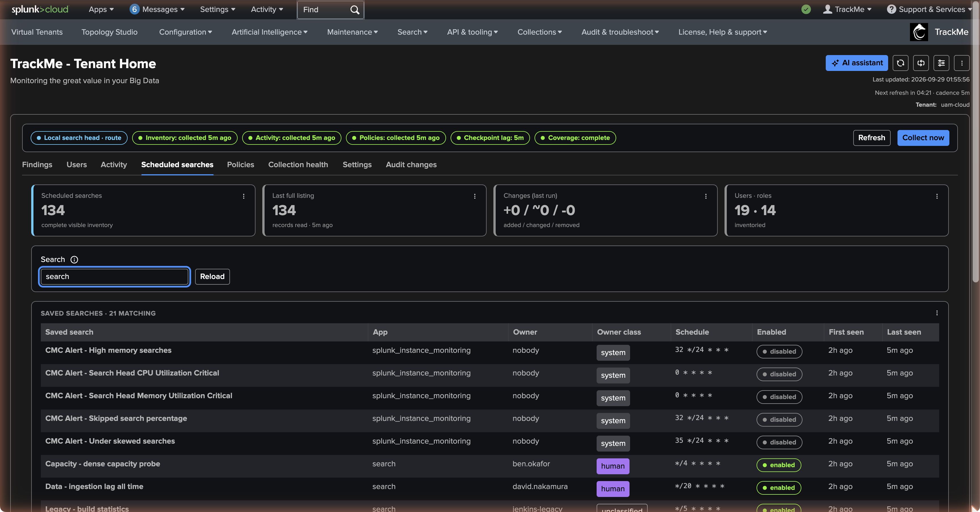Click enabled status for david.nakamura row
Image resolution: width=980 pixels, height=512 pixels.
pos(779,488)
